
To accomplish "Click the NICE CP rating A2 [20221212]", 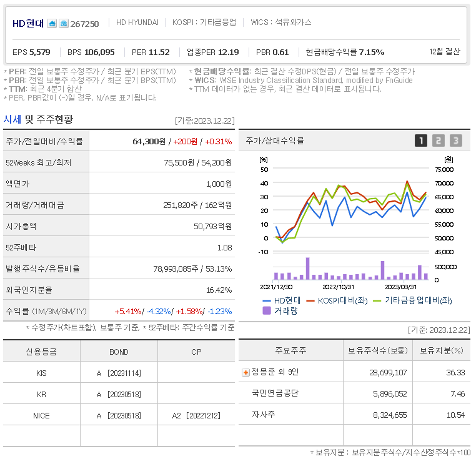I will (196, 416).
